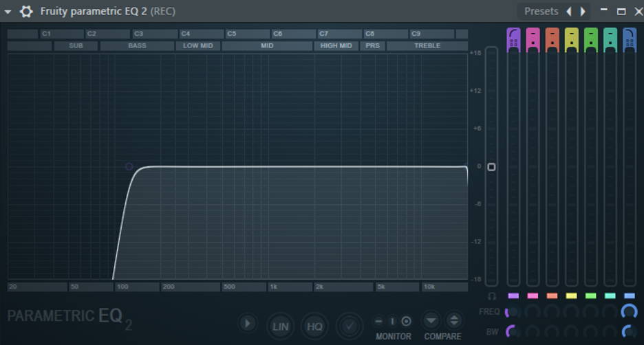Click the compare swap up-down arrows button
Screen dimensions: 644x345
(454, 320)
